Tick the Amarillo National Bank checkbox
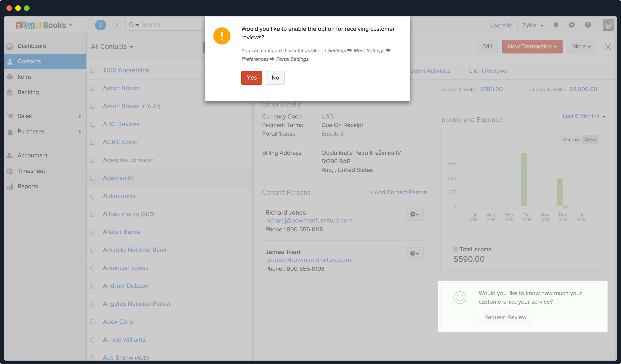The image size is (621, 364). point(93,250)
